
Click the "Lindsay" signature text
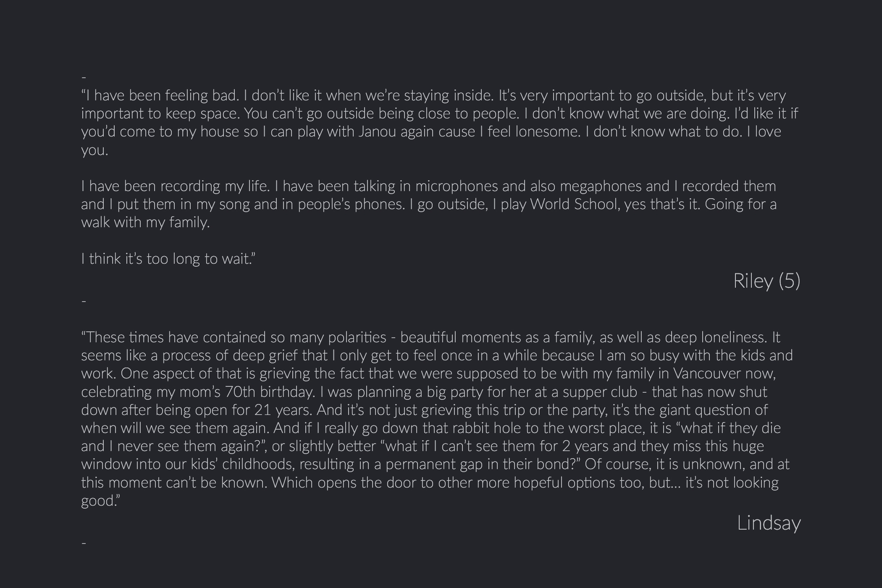pyautogui.click(x=769, y=523)
